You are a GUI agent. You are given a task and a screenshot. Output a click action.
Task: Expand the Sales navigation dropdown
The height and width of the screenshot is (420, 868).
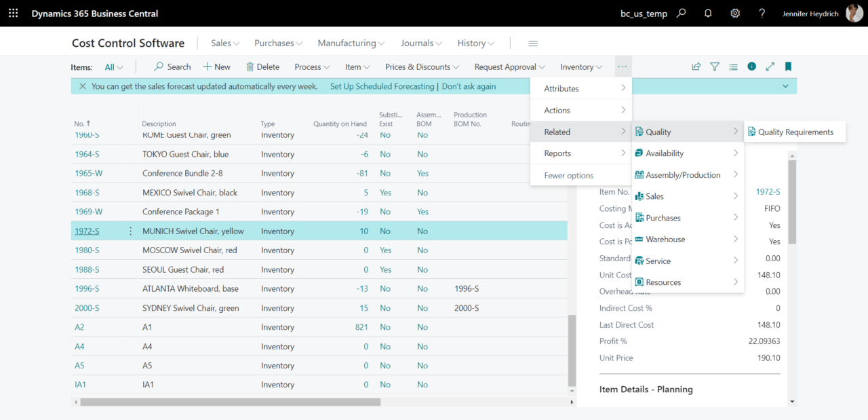pos(225,43)
